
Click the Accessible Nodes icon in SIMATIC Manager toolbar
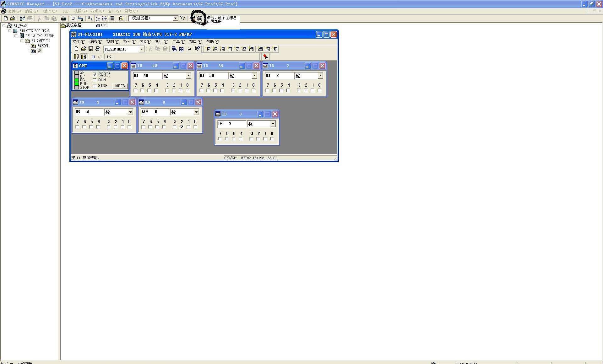click(22, 19)
